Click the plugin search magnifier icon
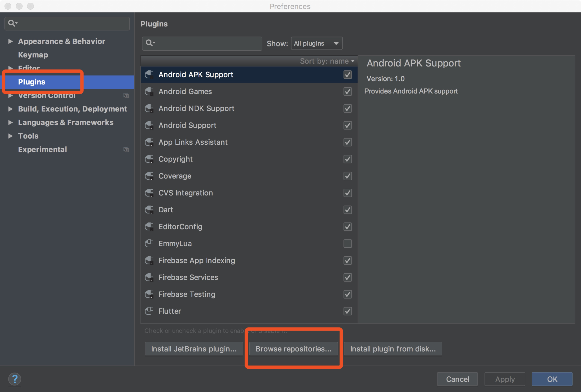The image size is (581, 392). [x=150, y=43]
